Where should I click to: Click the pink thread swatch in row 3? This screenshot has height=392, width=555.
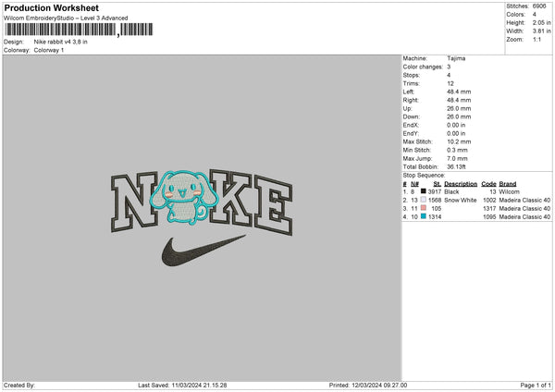coord(423,208)
